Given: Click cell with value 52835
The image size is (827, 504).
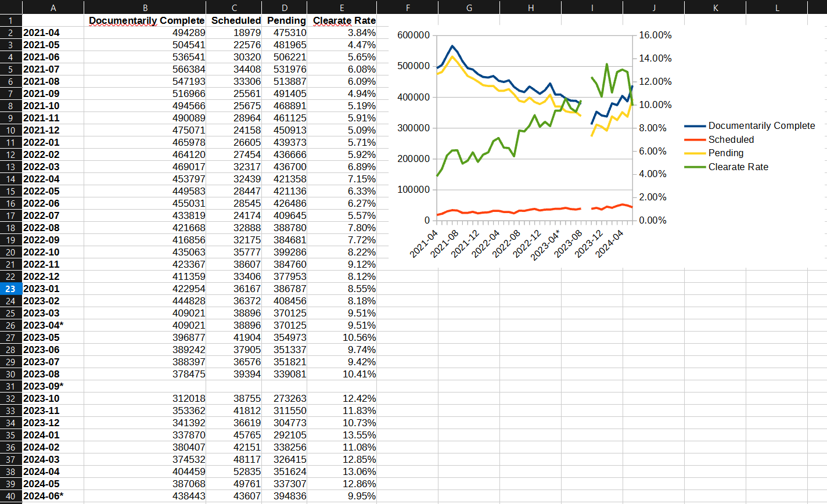Looking at the screenshot, I should coord(234,471).
